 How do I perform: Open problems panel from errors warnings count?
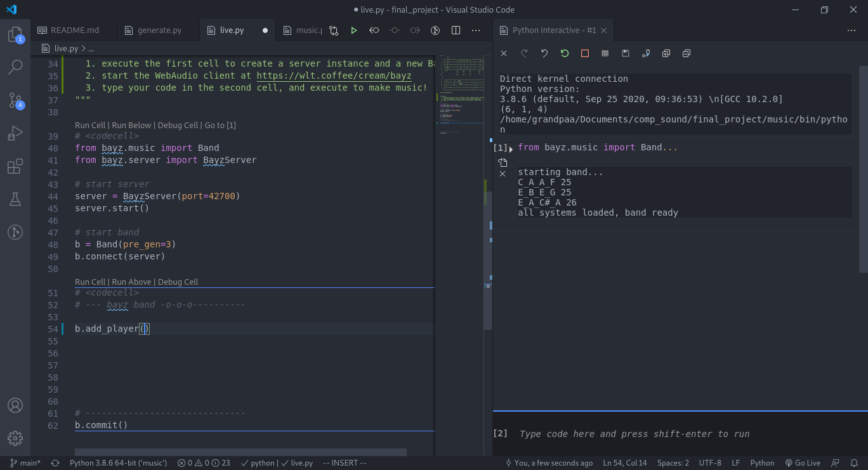coord(204,463)
